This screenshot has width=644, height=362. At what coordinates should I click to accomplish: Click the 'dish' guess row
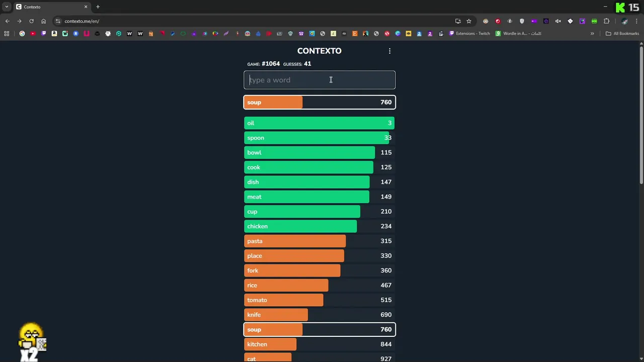(x=319, y=182)
